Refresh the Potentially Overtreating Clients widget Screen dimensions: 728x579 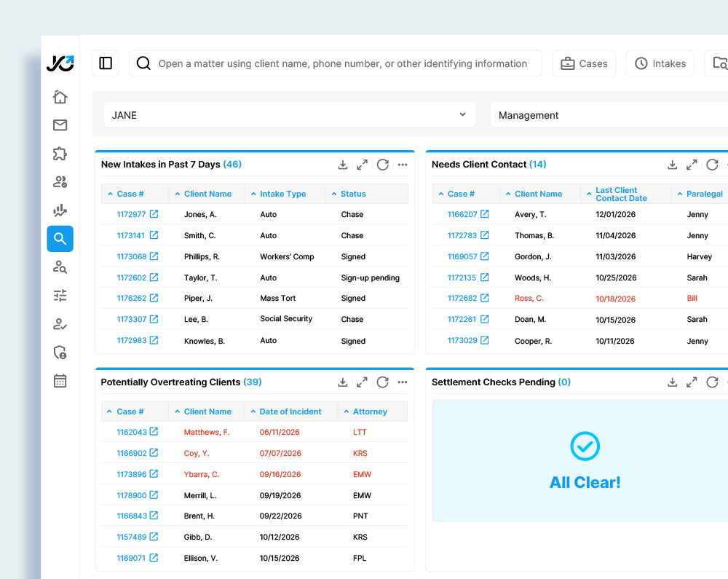coord(382,382)
